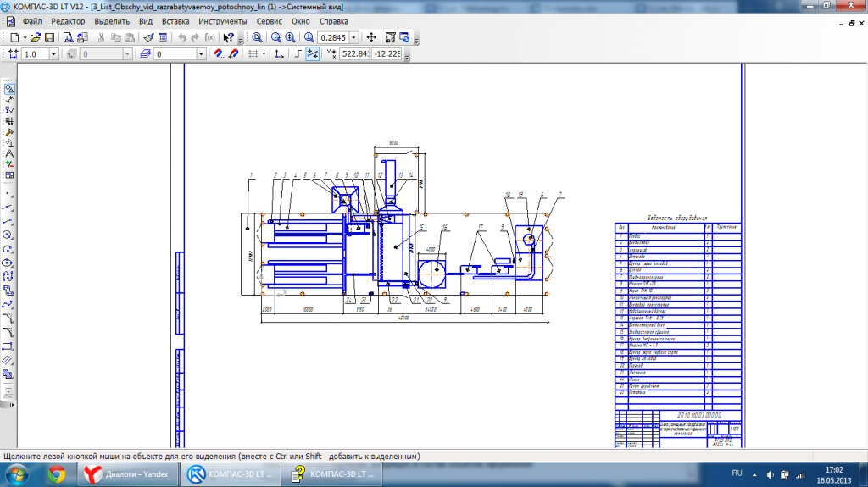Switch to first КОМПАС-3D LT taskbar window
This screenshot has height=487, width=868.
pyautogui.click(x=231, y=475)
